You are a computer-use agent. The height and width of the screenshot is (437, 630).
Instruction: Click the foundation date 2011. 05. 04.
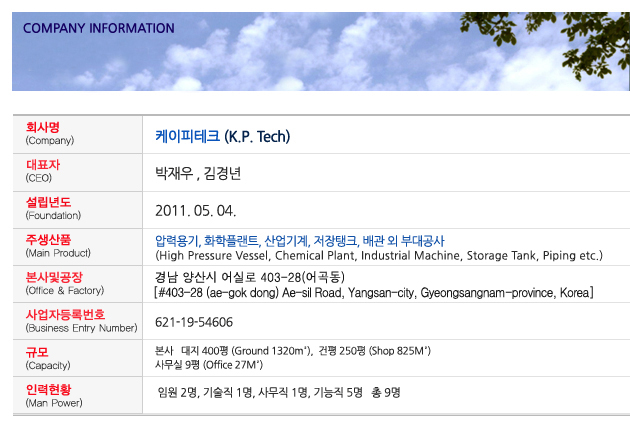click(196, 211)
